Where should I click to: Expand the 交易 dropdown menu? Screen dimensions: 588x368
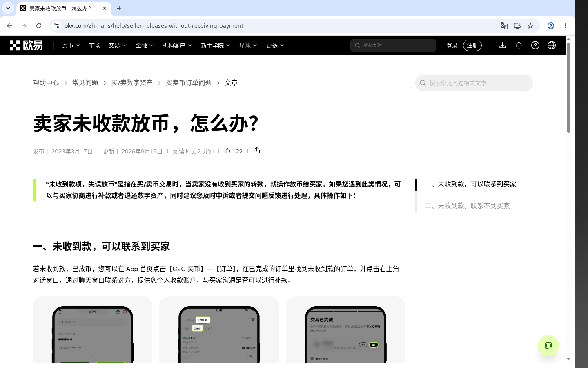[x=118, y=45]
